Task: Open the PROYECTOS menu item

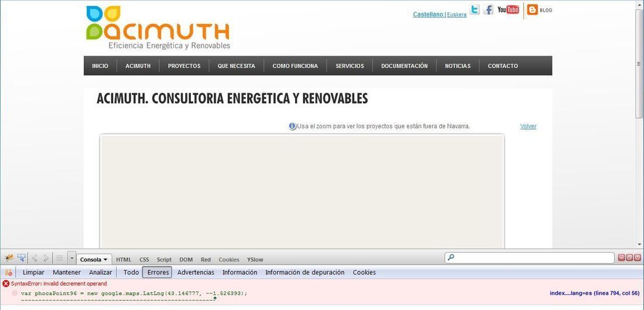Action: (184, 66)
